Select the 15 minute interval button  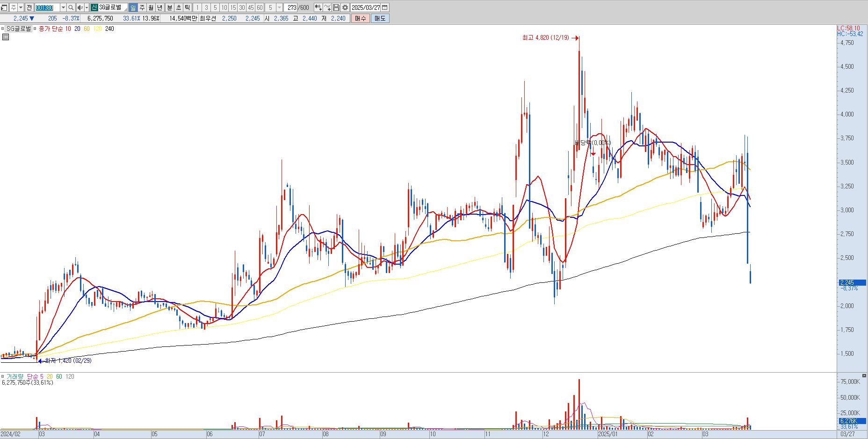click(x=233, y=7)
